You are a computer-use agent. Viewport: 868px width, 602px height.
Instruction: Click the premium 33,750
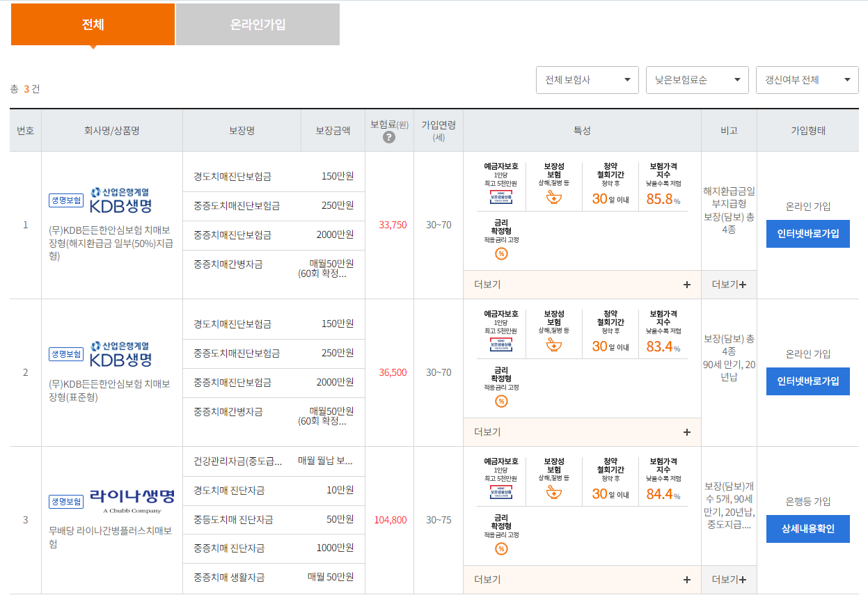393,225
